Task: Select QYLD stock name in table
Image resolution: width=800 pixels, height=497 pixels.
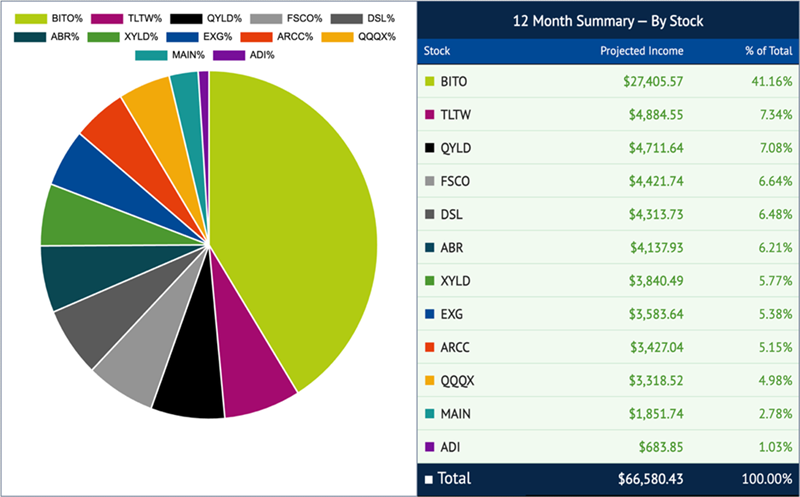Action: [x=456, y=148]
